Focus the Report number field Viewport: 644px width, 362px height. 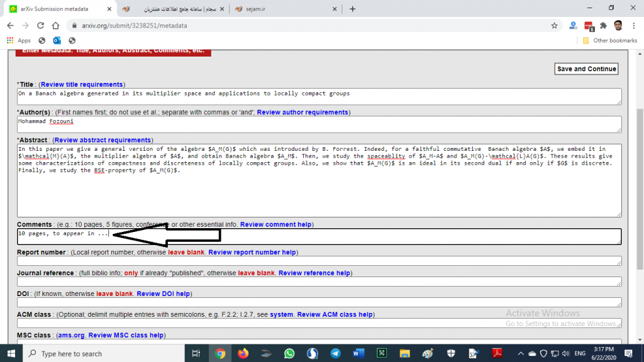[x=319, y=261]
